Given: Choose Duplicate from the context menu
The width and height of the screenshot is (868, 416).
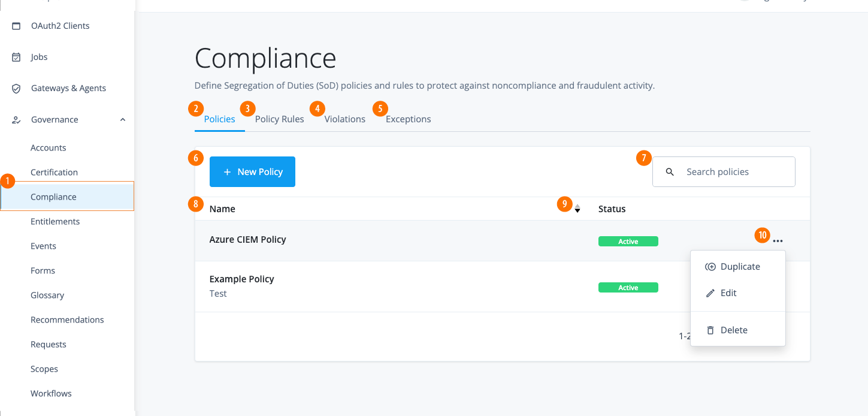Looking at the screenshot, I should pos(740,266).
